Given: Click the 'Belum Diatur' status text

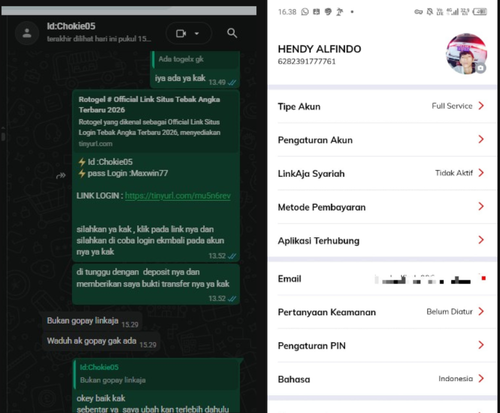Looking at the screenshot, I should [x=450, y=312].
